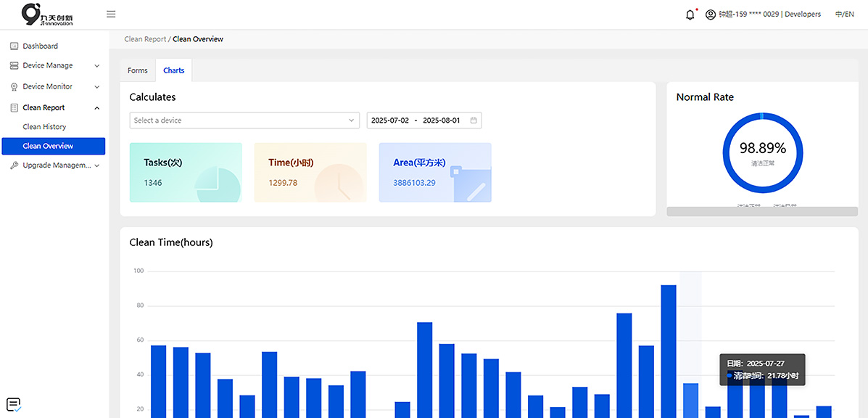Screen dimensions: 868x418
Task: Toggle the hamburger menu to collapse the sidebar
Action: 111,15
